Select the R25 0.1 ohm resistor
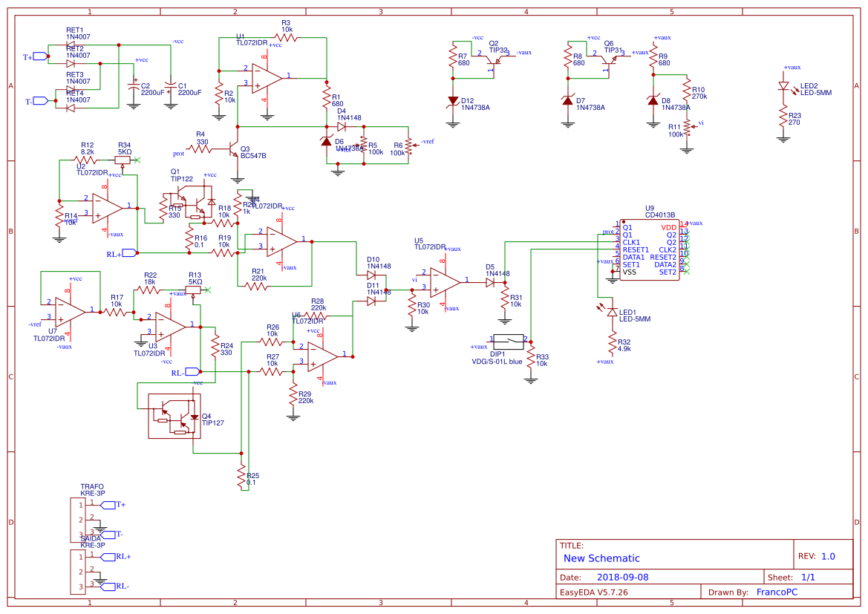This screenshot has height=614, width=868. coord(241,477)
